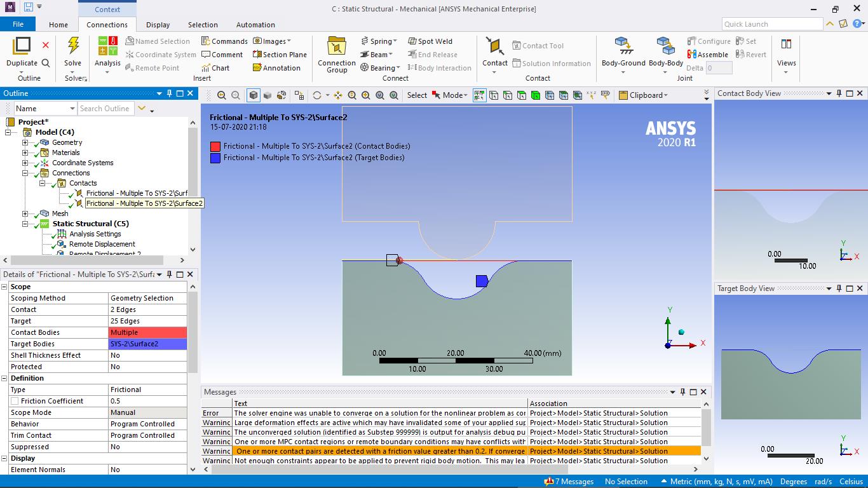
Task: Pin the Target Body View panel
Action: pos(839,288)
